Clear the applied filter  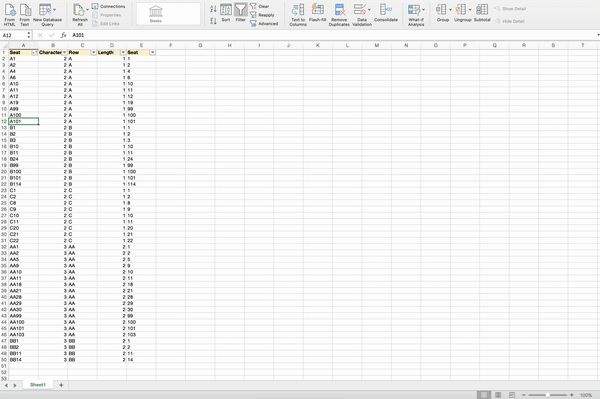pyautogui.click(x=259, y=6)
